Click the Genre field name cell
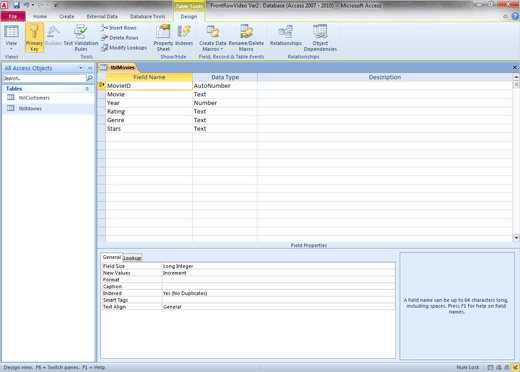This screenshot has height=372, width=520. (x=149, y=120)
